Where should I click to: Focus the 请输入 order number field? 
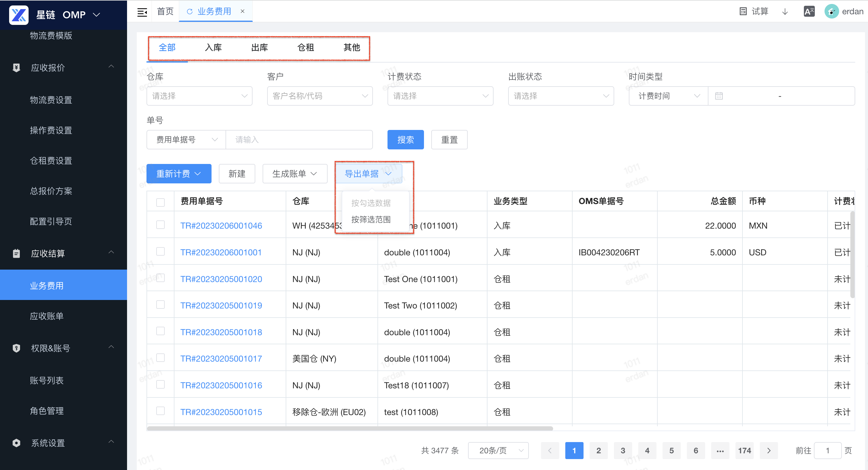(x=299, y=140)
